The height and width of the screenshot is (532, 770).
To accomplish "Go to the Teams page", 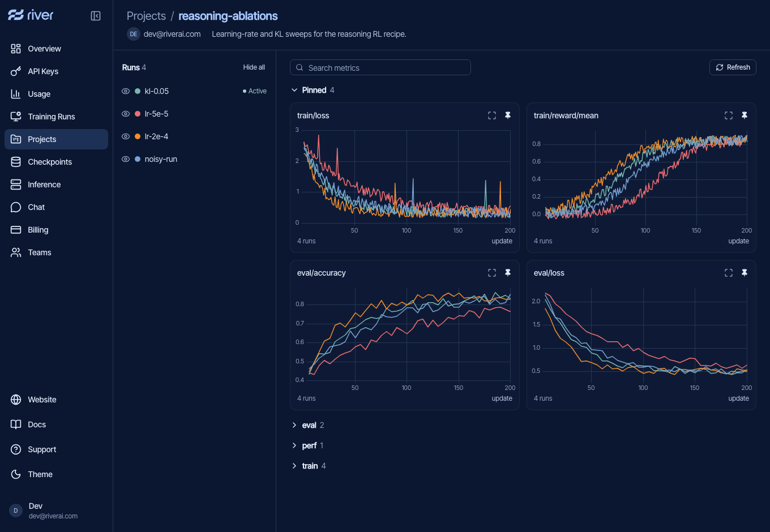I will pos(56,252).
